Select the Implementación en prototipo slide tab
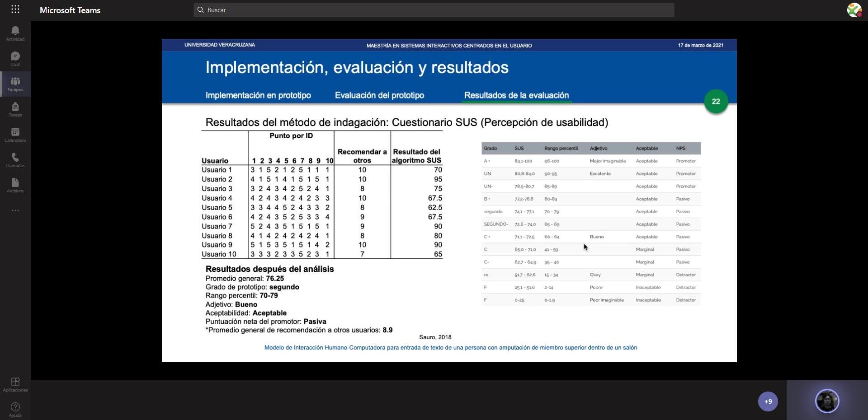This screenshot has width=868, height=420. (x=258, y=95)
